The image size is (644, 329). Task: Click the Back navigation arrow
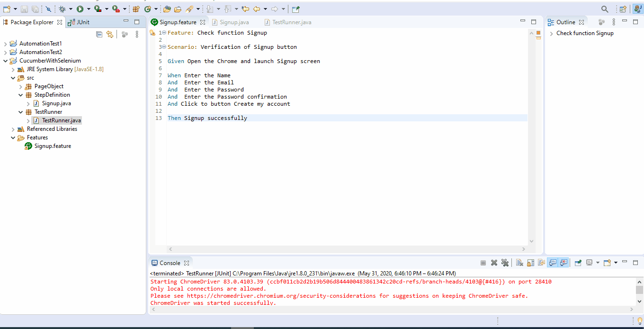[x=257, y=9]
